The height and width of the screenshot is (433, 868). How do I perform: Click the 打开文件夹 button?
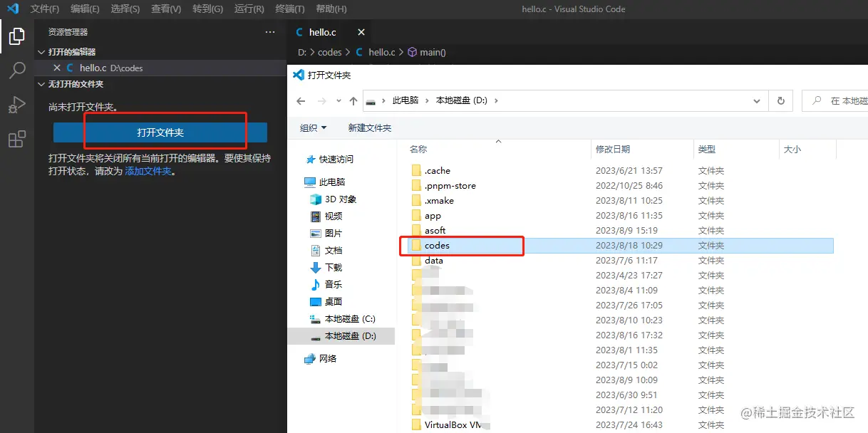[160, 132]
